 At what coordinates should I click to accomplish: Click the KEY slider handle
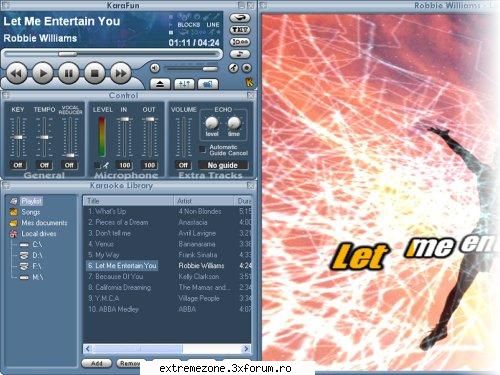click(18, 137)
